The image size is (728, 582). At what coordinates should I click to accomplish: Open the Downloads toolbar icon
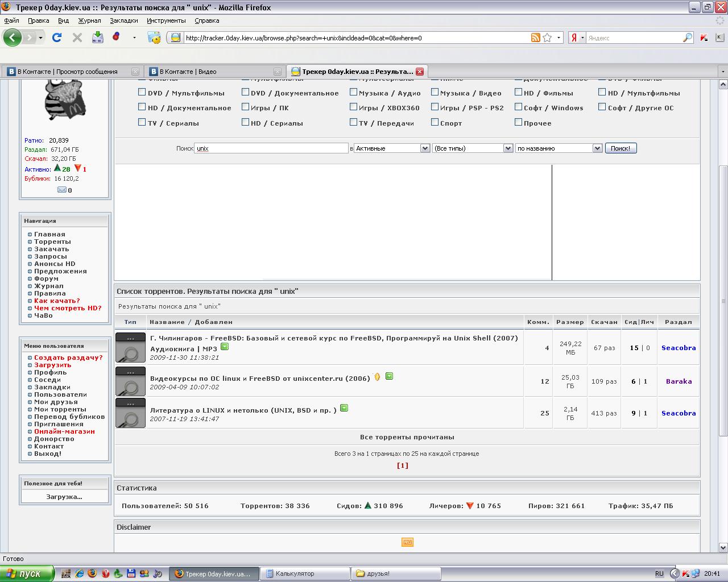click(x=98, y=38)
